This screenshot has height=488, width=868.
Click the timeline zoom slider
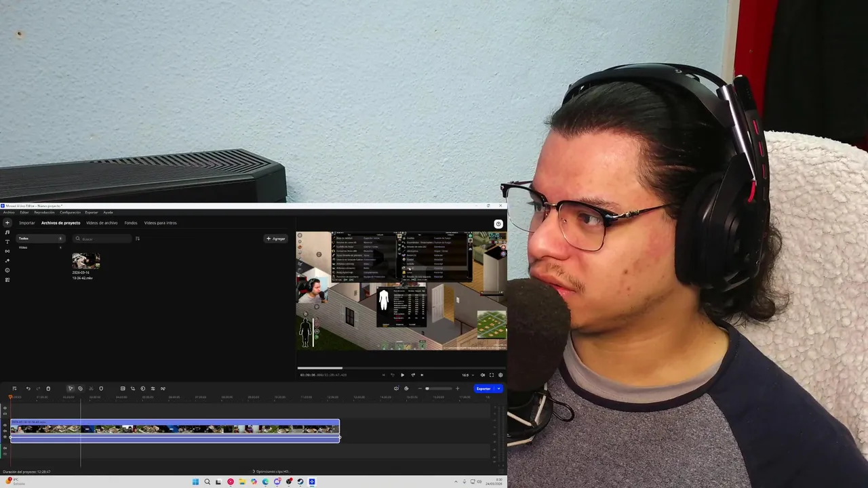[439, 388]
